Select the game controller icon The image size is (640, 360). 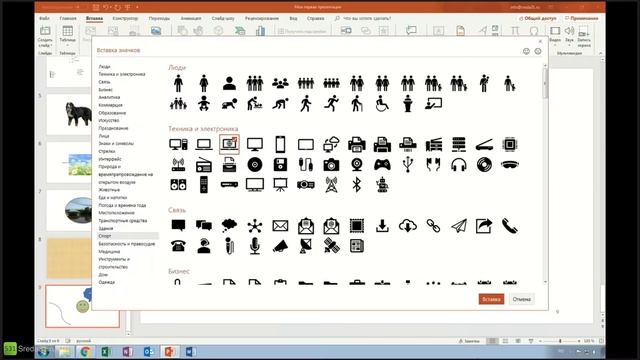[x=382, y=164]
